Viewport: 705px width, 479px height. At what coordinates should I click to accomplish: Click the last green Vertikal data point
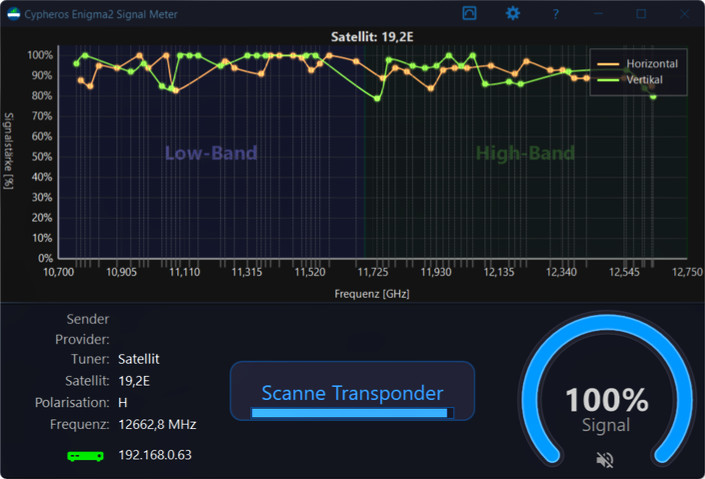653,97
